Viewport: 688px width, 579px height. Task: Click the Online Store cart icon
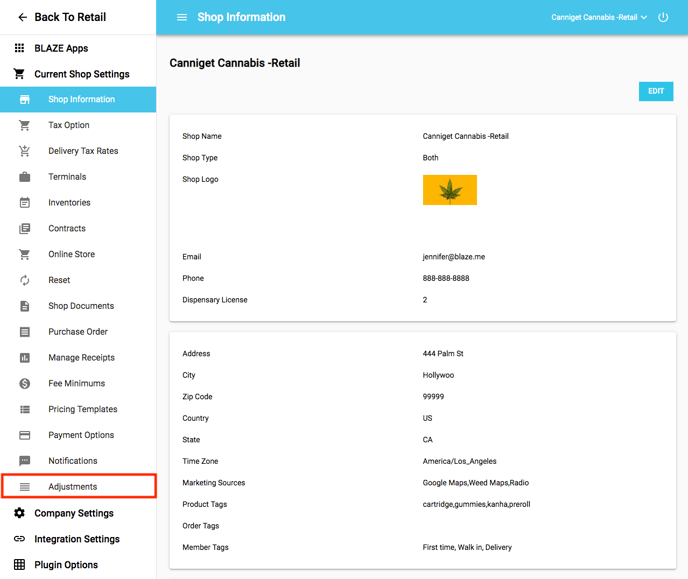[x=25, y=254]
